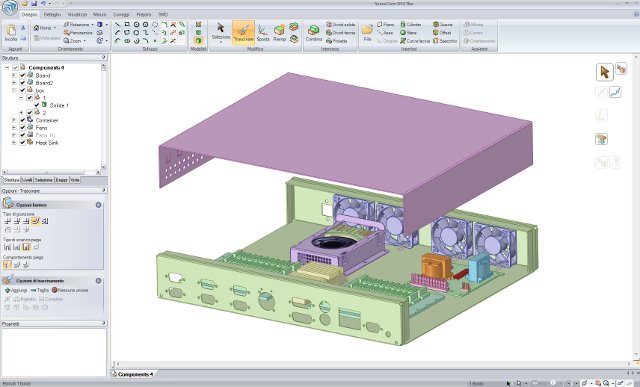Click the select arrow tool guide in viewport
This screenshot has height=387, width=640.
[x=604, y=72]
